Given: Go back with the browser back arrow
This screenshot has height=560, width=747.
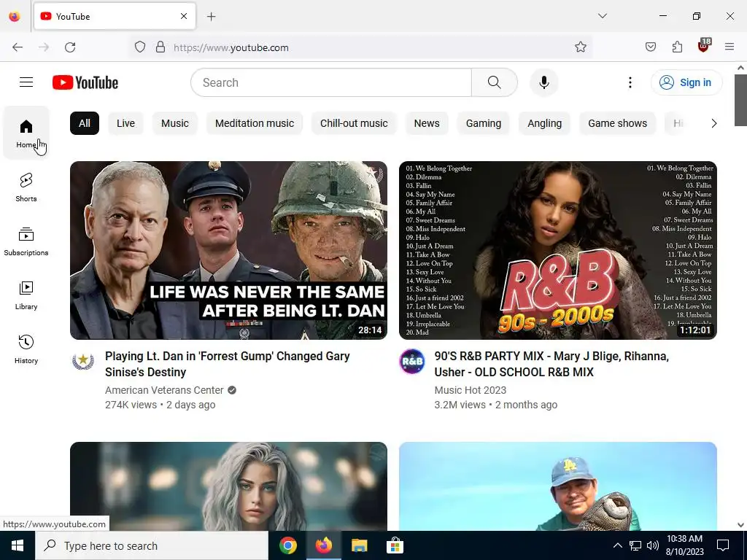Looking at the screenshot, I should [x=18, y=47].
